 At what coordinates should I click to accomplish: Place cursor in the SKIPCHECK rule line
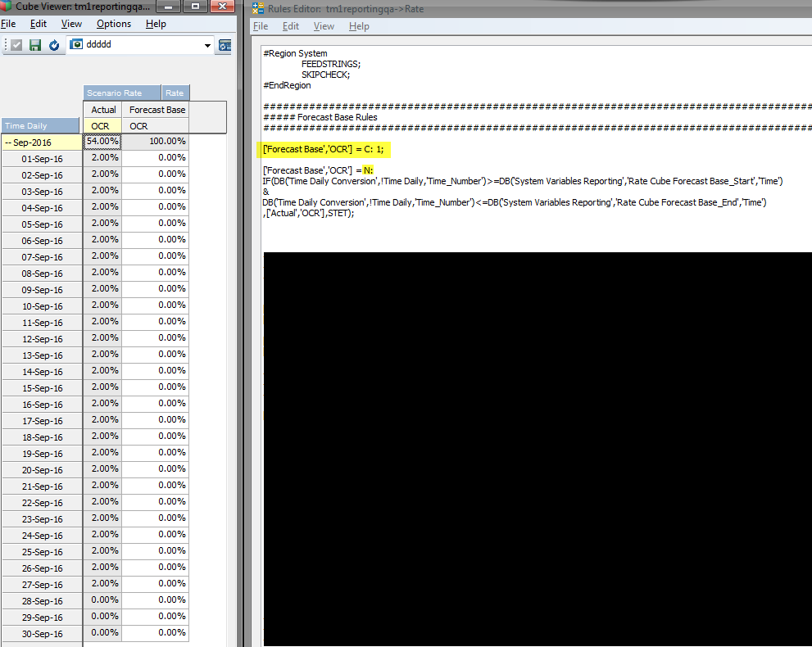pos(325,75)
